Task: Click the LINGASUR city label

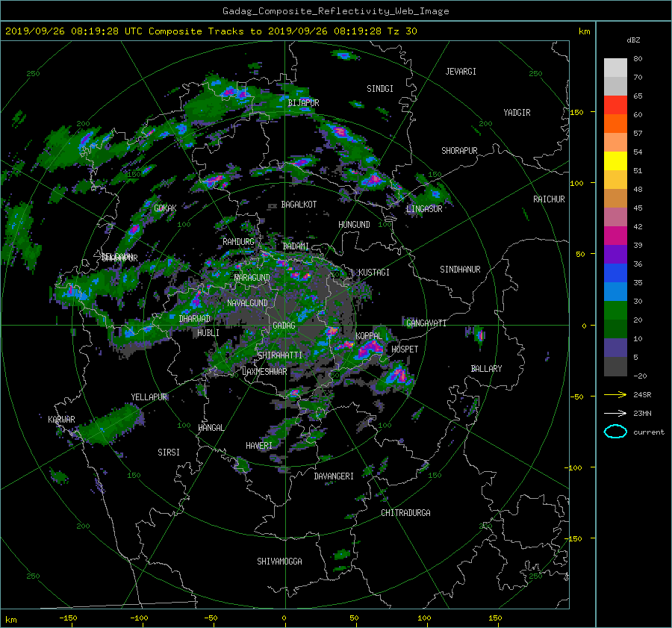Action: [x=424, y=209]
